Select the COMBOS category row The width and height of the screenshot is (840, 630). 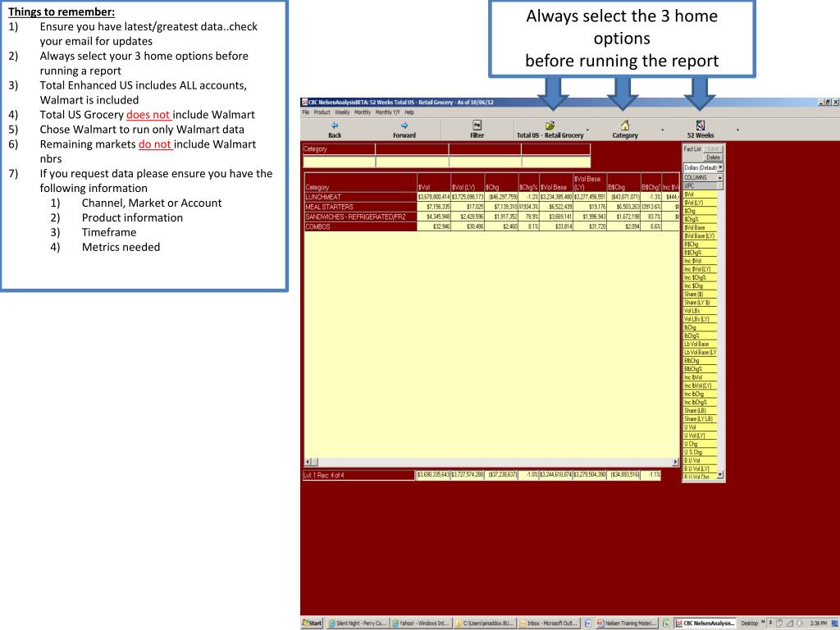tap(361, 226)
